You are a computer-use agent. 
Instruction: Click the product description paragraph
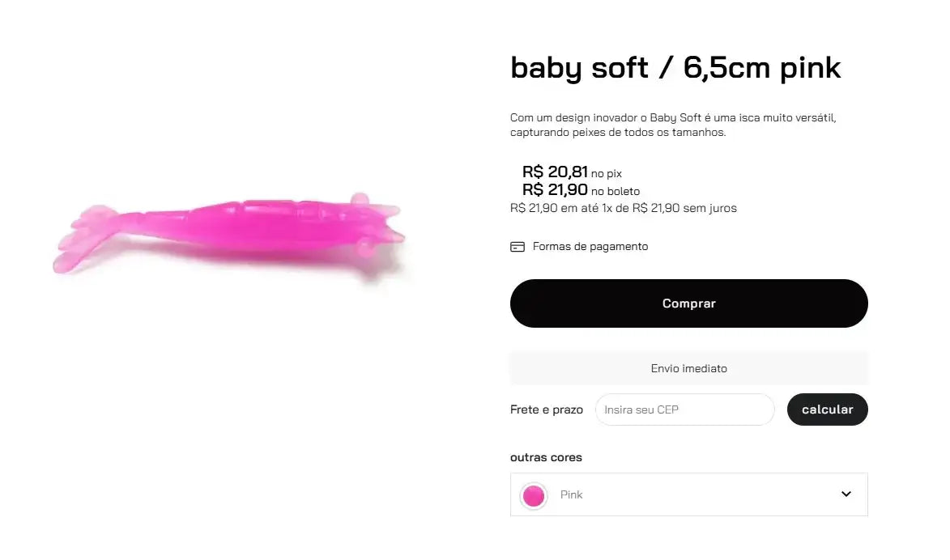[x=672, y=125]
